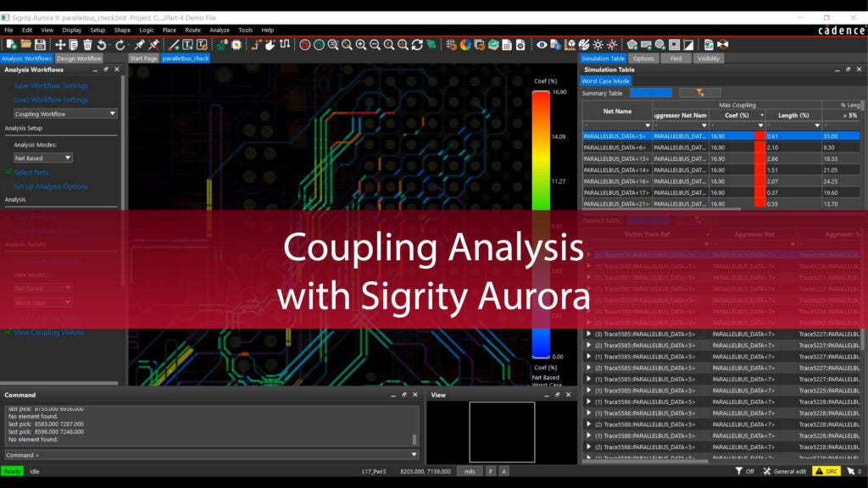The image size is (868, 488).
Task: Open the Analyze menu
Action: (x=220, y=29)
